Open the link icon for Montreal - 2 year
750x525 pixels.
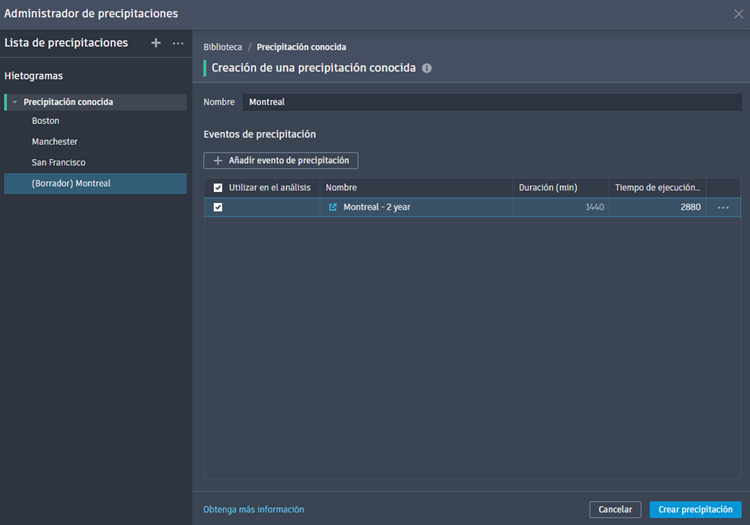click(x=333, y=207)
